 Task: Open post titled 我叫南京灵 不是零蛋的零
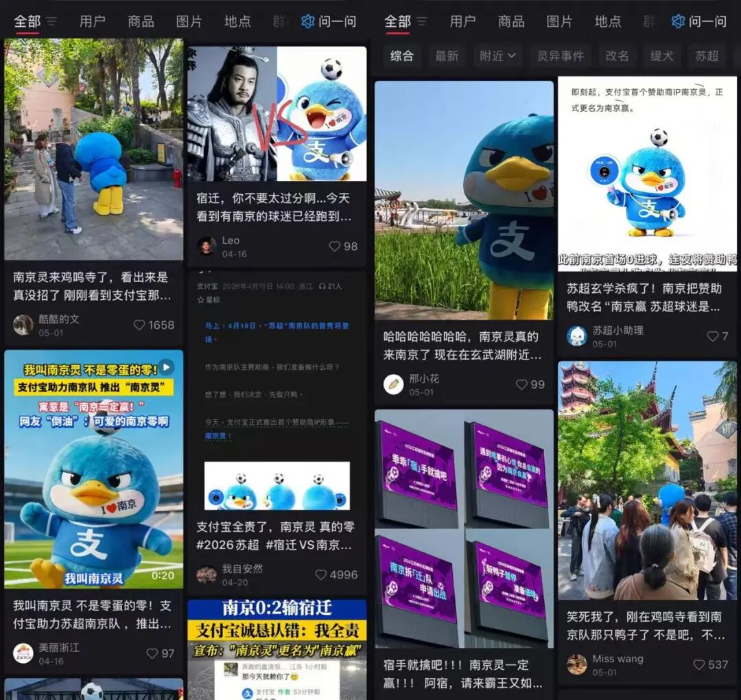[x=92, y=614]
